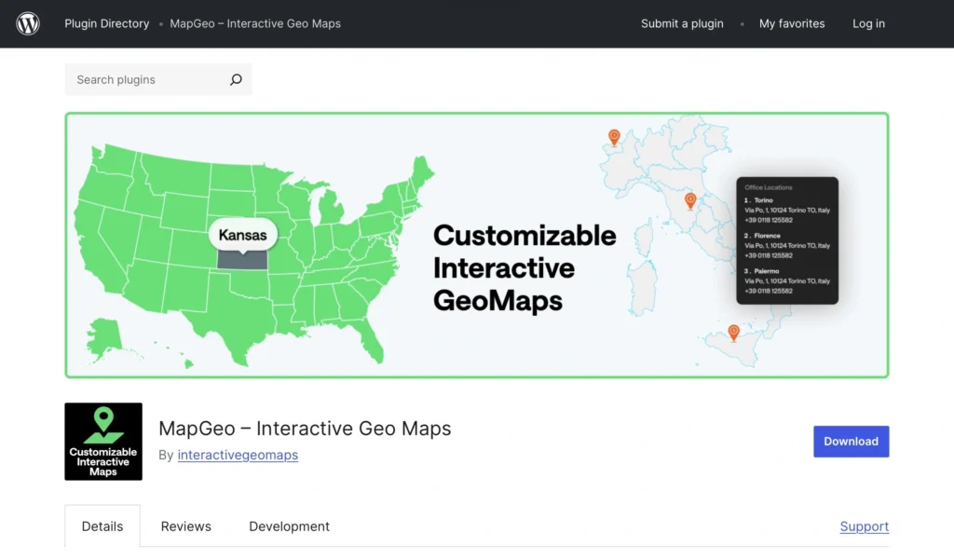
Task: Click inside the Search plugins field
Action: click(140, 79)
